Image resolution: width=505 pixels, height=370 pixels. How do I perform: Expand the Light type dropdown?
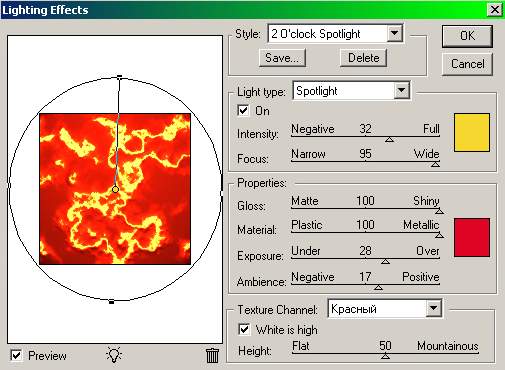click(x=402, y=90)
